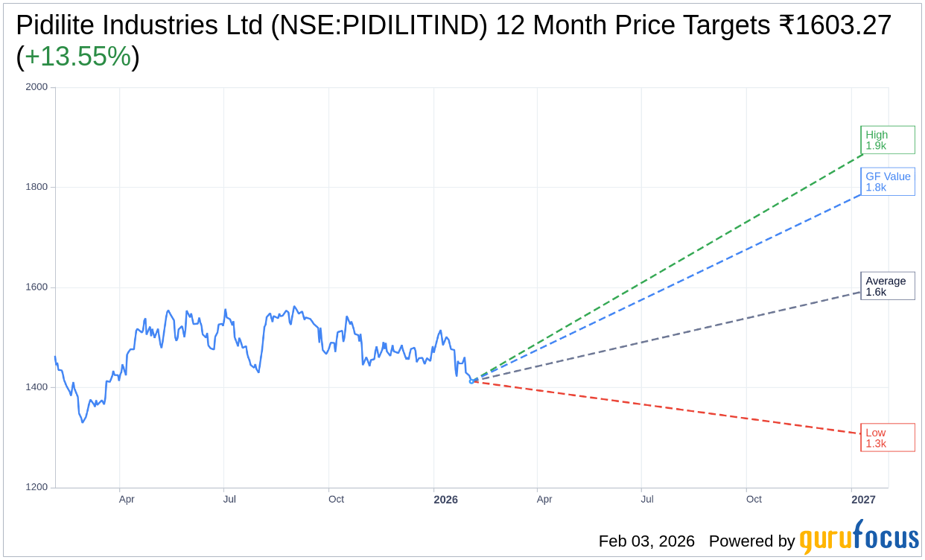Click the 1200 y-axis label
Viewport: 925px width, 560px height.
click(36, 488)
